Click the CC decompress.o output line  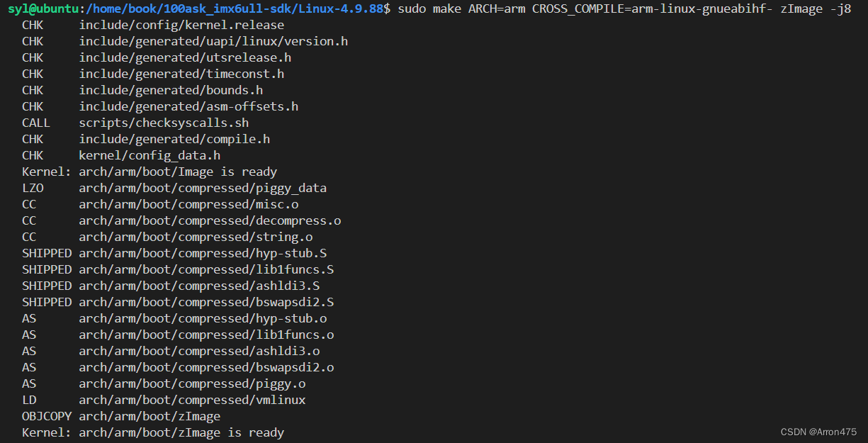coord(181,220)
